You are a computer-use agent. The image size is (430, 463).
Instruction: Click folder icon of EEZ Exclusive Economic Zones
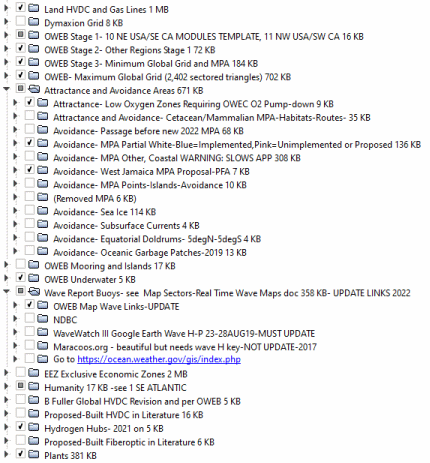pyautogui.click(x=33, y=373)
